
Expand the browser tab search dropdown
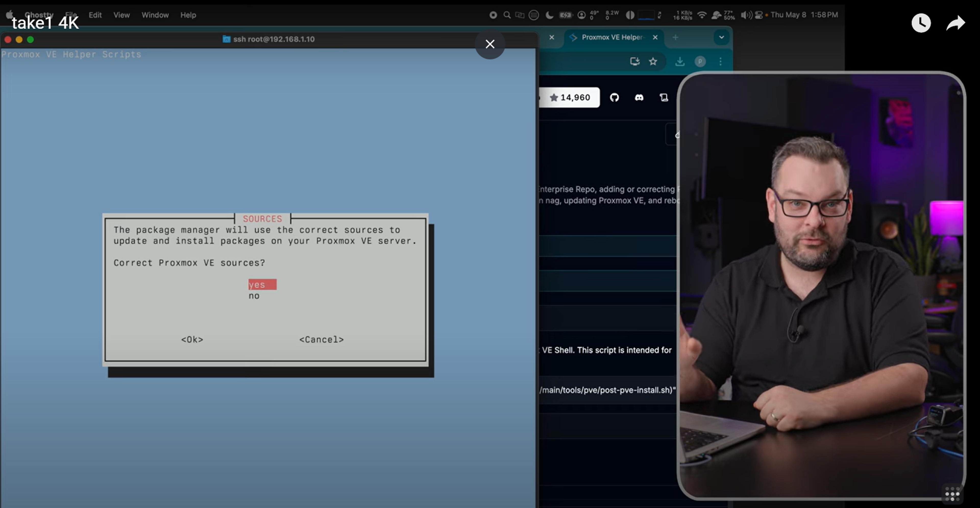(721, 37)
